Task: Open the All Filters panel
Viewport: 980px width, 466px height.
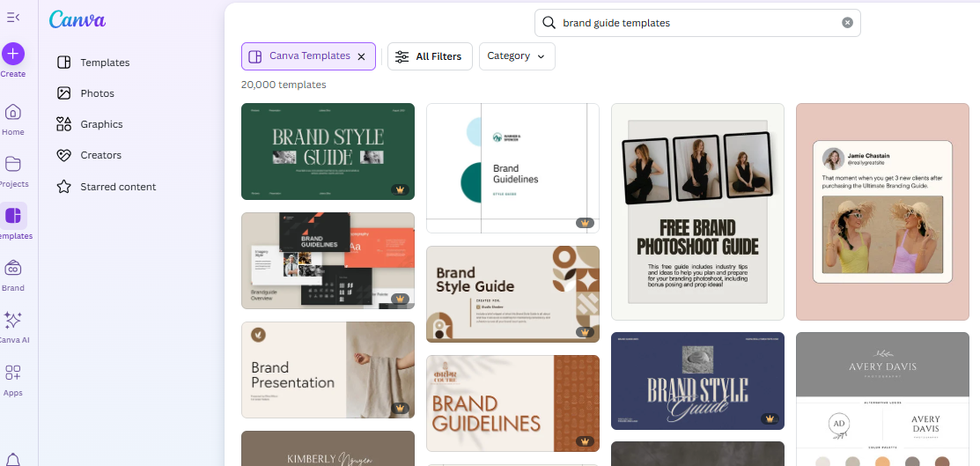Action: pyautogui.click(x=430, y=56)
